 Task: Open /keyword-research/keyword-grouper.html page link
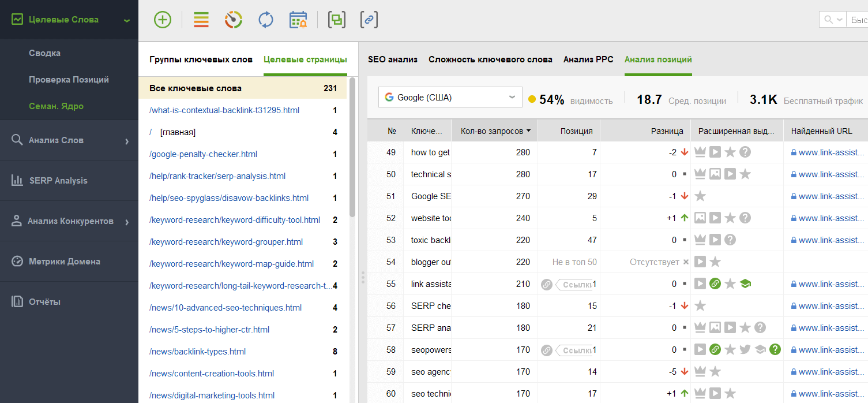(x=226, y=242)
